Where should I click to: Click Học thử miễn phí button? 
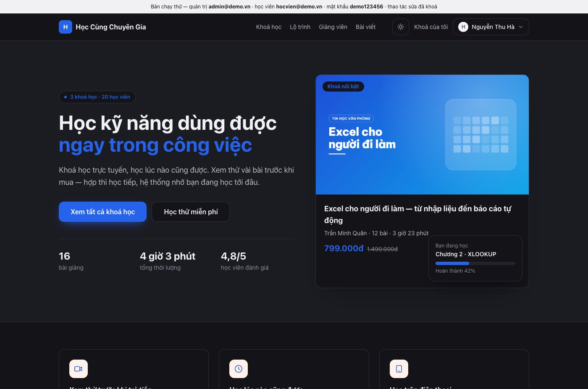(191, 212)
